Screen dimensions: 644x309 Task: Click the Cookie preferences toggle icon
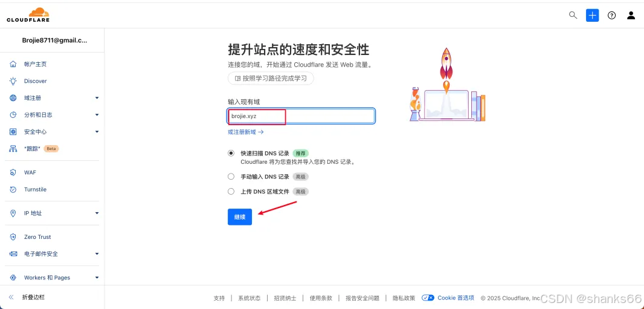coord(428,298)
